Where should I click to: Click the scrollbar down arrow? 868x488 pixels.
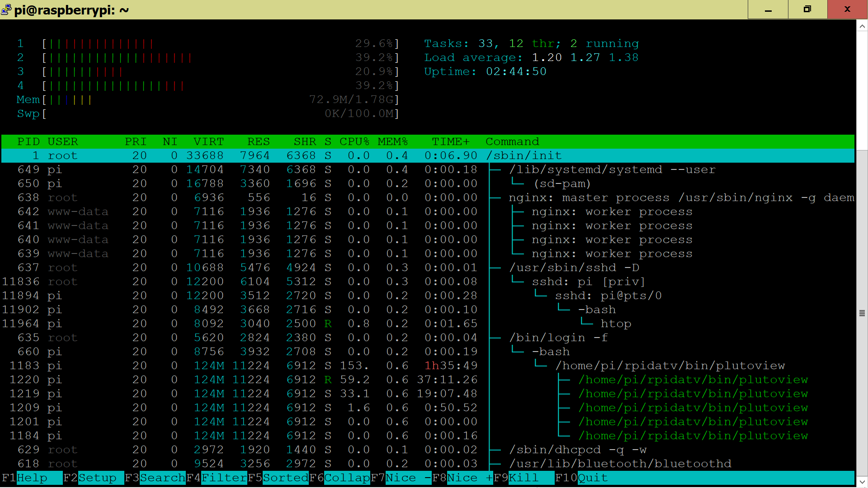point(862,482)
